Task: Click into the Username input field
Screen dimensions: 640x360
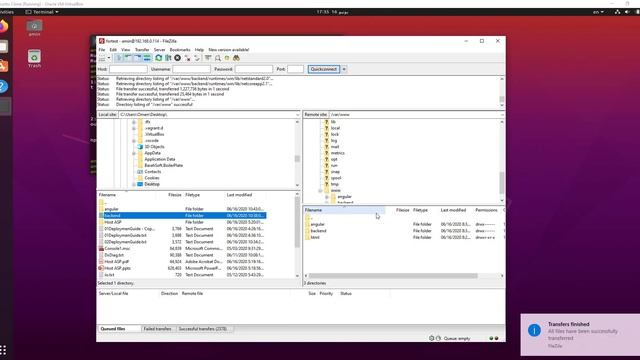Action: pyautogui.click(x=191, y=69)
